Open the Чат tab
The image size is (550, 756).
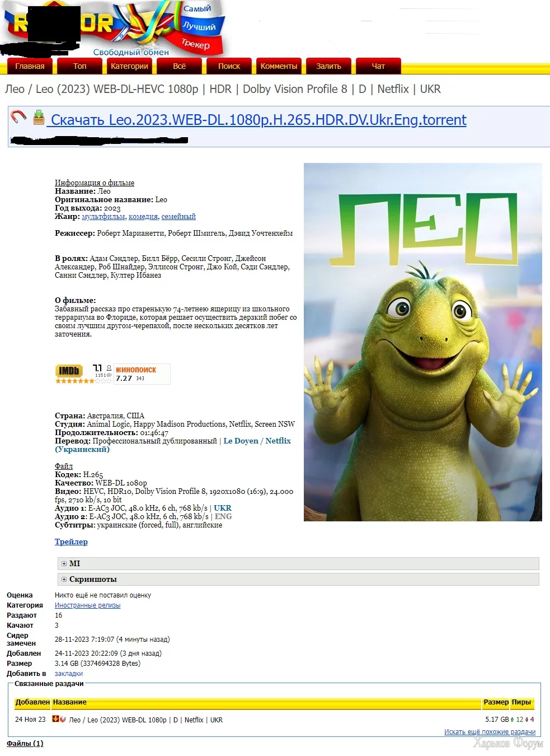point(378,66)
